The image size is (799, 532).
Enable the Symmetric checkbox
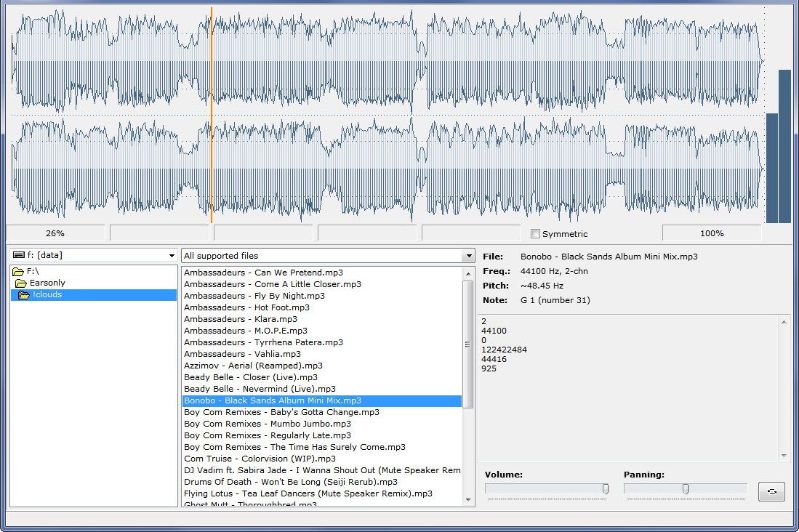click(536, 234)
